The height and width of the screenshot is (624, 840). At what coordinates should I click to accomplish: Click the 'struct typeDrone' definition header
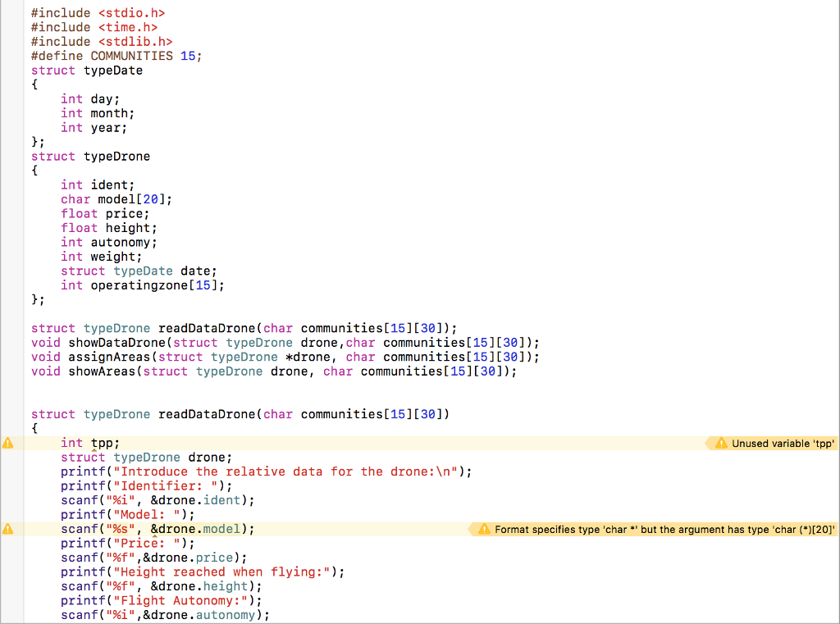coord(90,156)
